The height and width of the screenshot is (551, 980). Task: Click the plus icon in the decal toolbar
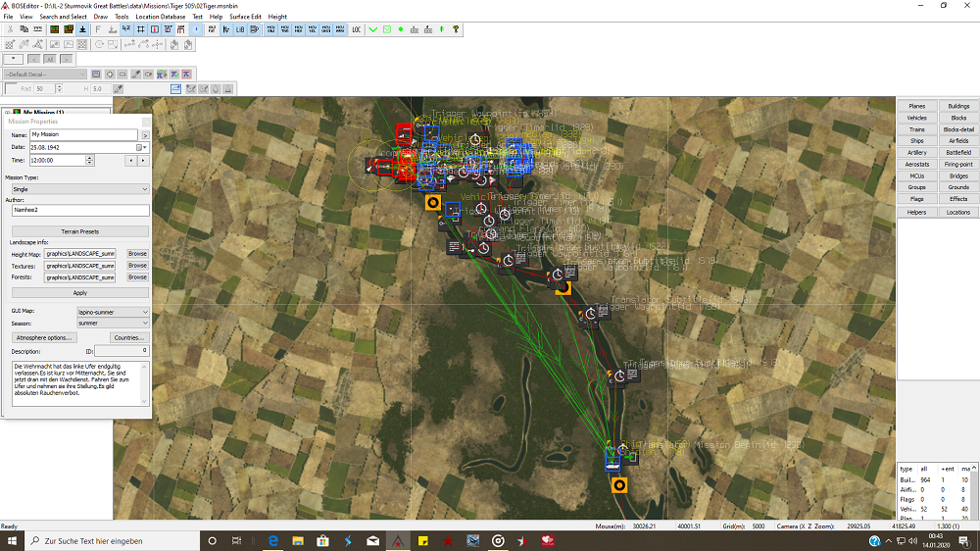coord(110,75)
